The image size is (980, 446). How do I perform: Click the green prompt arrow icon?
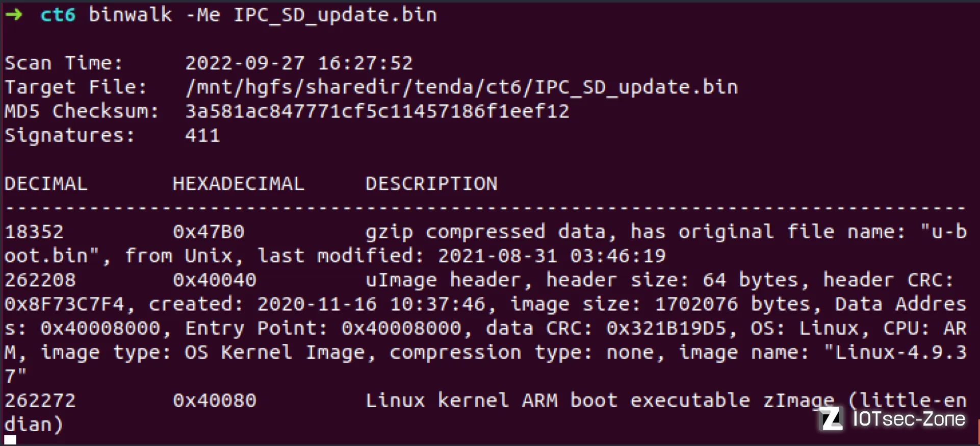tap(14, 15)
